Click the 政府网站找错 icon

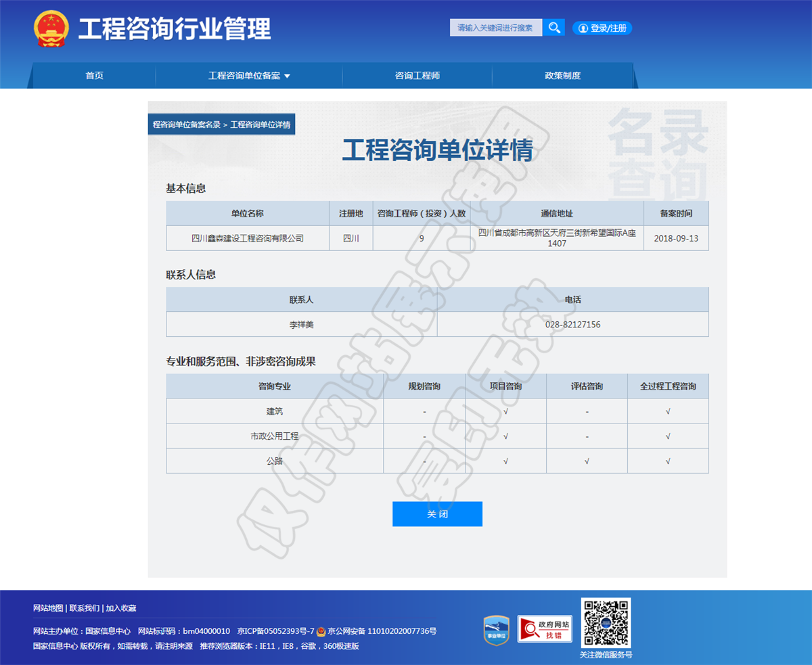pos(545,629)
